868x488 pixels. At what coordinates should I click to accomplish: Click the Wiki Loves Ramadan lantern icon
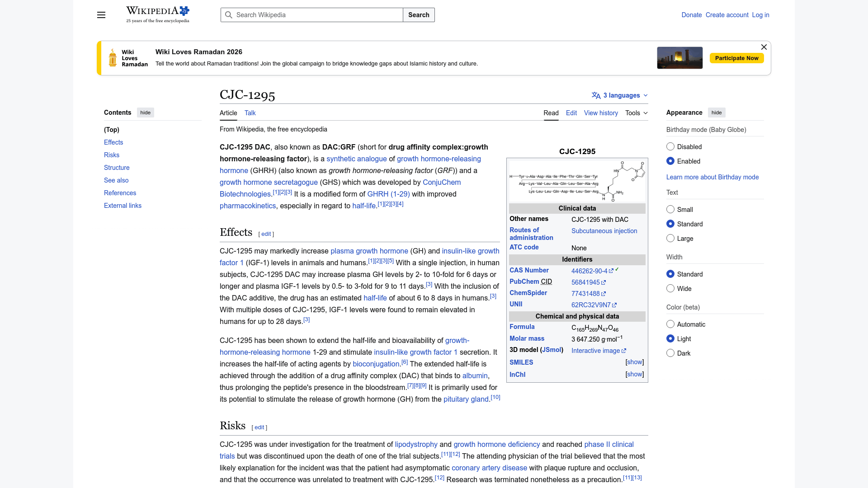(x=113, y=58)
